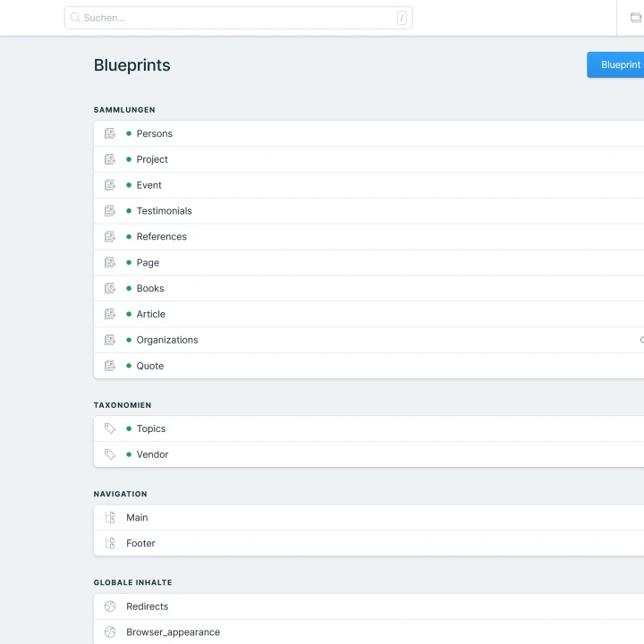Open the Redirects global blueprint
Viewport: 644px width, 644px height.
[148, 606]
